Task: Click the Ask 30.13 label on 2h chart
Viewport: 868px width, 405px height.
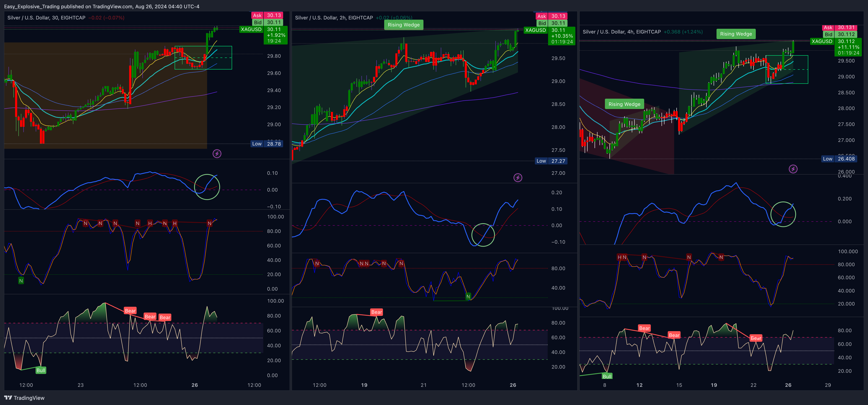Action: click(x=552, y=16)
